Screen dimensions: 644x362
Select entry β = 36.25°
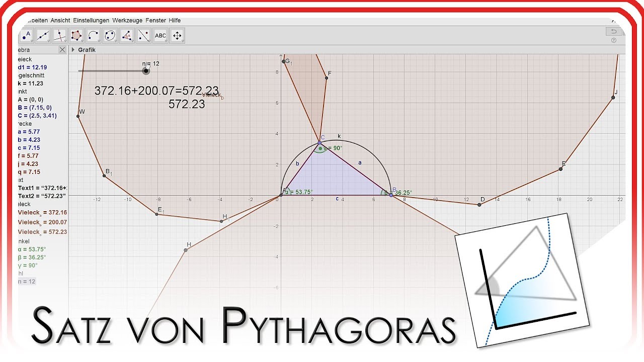pyautogui.click(x=32, y=257)
